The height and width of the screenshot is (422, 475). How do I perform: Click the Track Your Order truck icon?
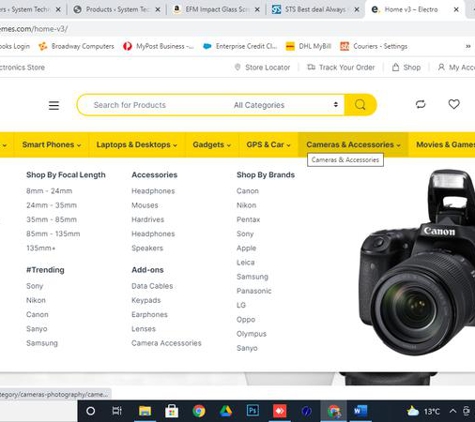[311, 67]
